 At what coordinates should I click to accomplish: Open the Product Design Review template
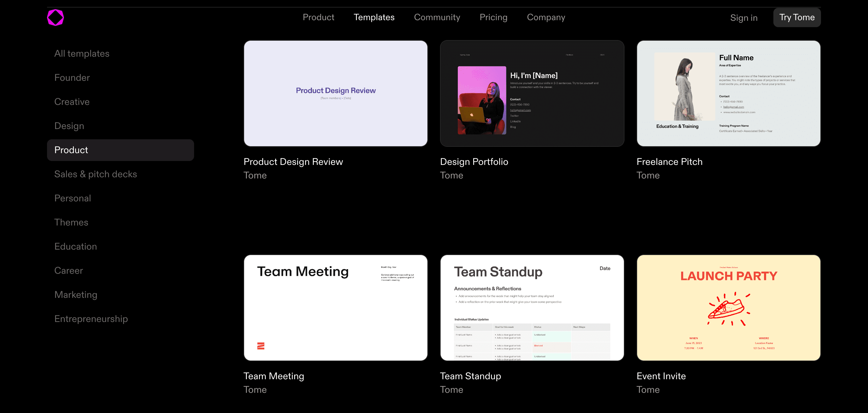(336, 94)
